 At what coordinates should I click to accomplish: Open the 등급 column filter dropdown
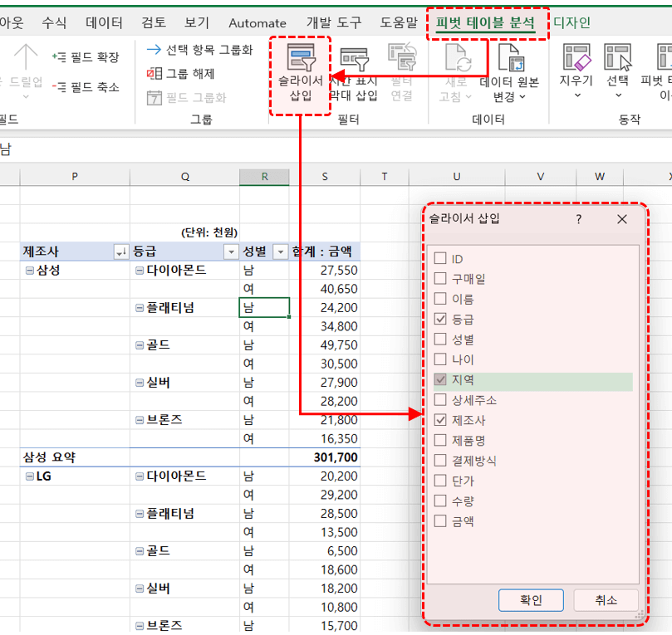(231, 252)
